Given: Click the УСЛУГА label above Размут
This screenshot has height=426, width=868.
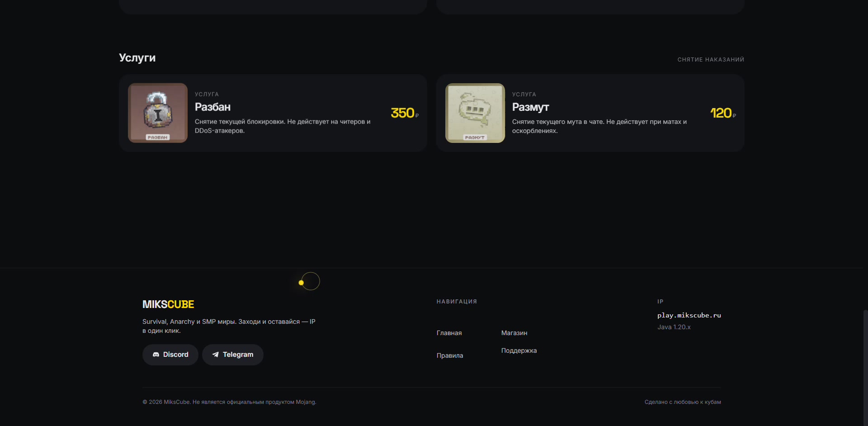Looking at the screenshot, I should [x=524, y=95].
